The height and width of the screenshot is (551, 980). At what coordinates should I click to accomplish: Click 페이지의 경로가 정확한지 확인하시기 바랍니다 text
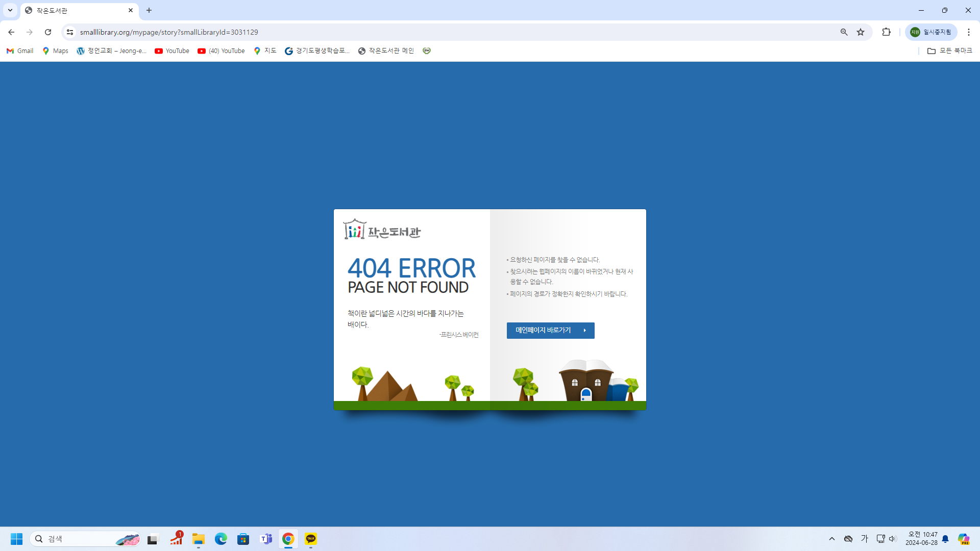(569, 294)
